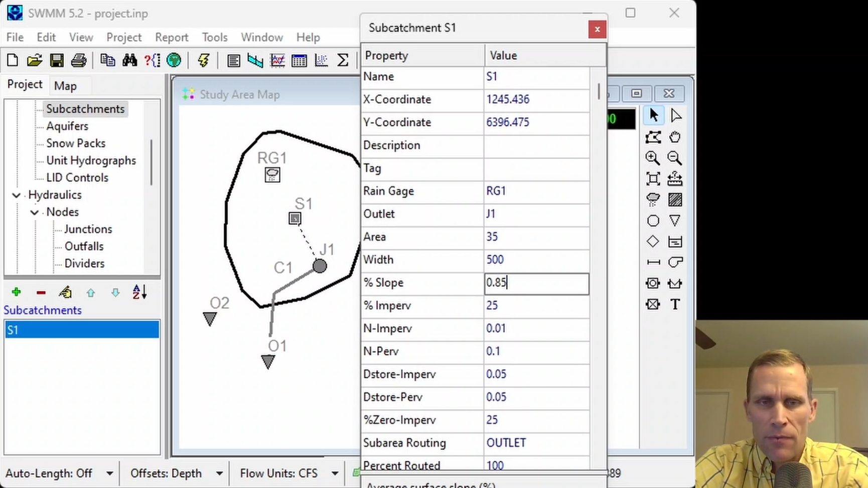The width and height of the screenshot is (868, 488).
Task: Add a new object with the green plus
Action: (16, 292)
